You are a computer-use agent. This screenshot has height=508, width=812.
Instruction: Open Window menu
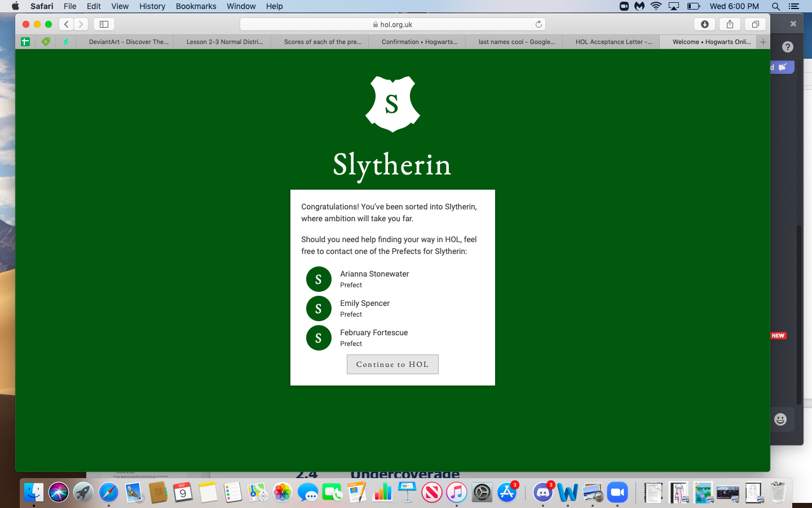pos(241,6)
